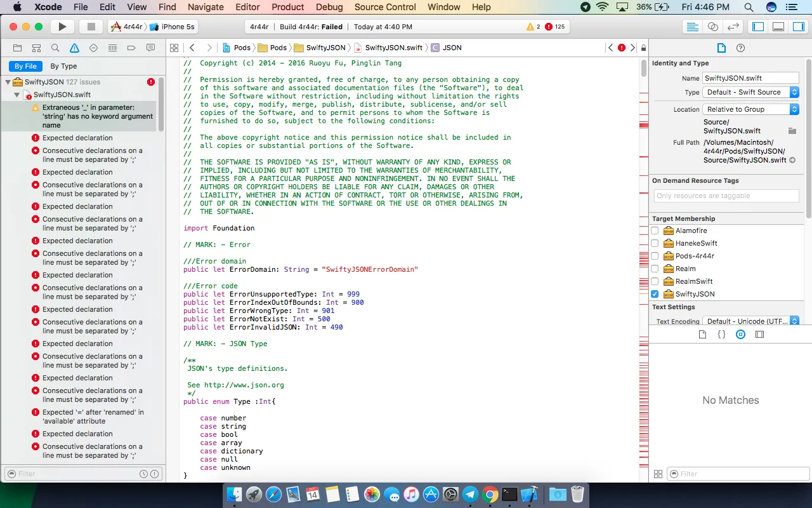Enable HanekeSwift target membership
Image resolution: width=812 pixels, height=508 pixels.
(655, 243)
